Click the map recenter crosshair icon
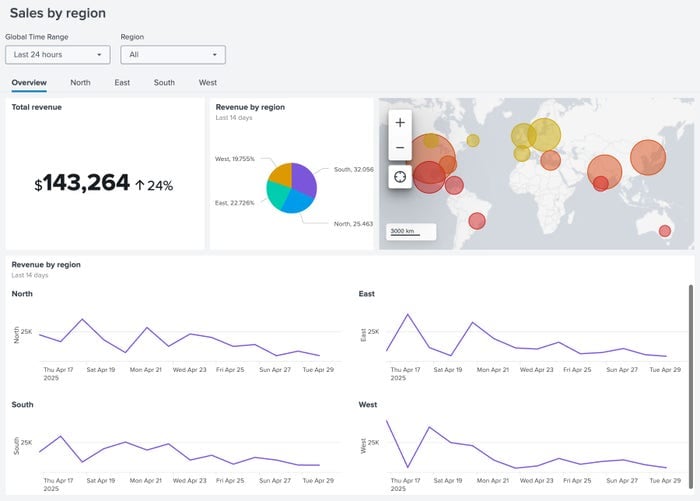The image size is (700, 501). pos(400,176)
